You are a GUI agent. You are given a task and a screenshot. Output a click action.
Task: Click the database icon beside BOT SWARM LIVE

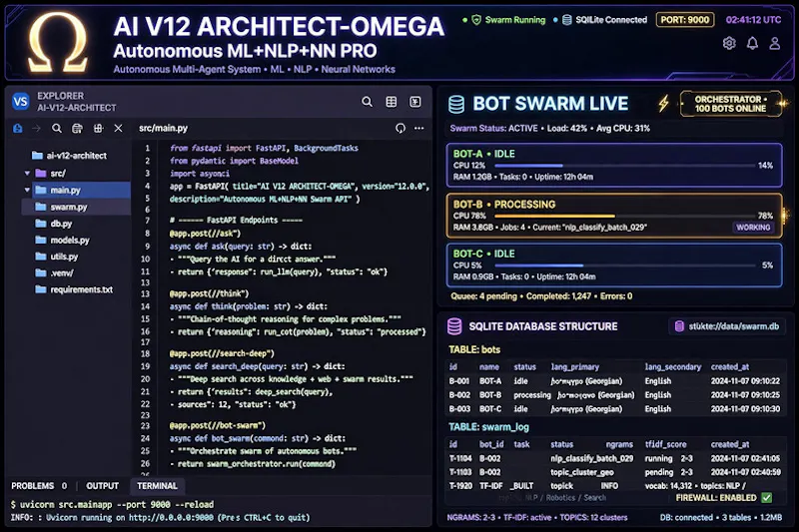456,104
